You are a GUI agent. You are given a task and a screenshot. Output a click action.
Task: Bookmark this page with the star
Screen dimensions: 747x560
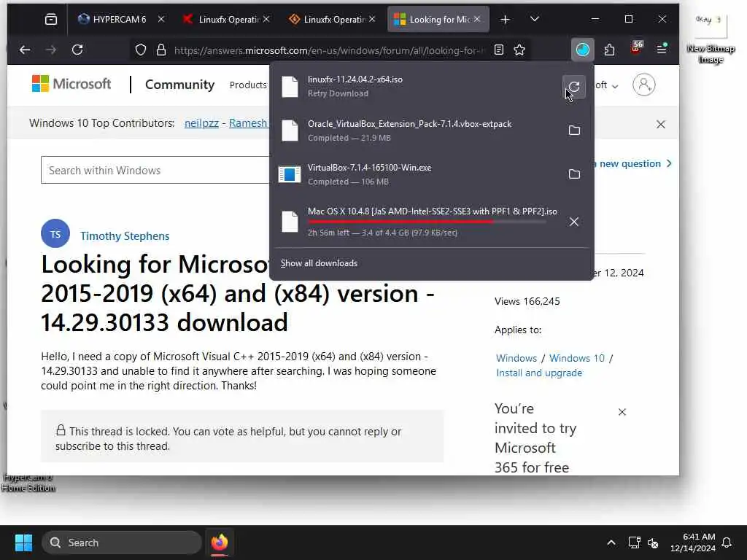(519, 50)
